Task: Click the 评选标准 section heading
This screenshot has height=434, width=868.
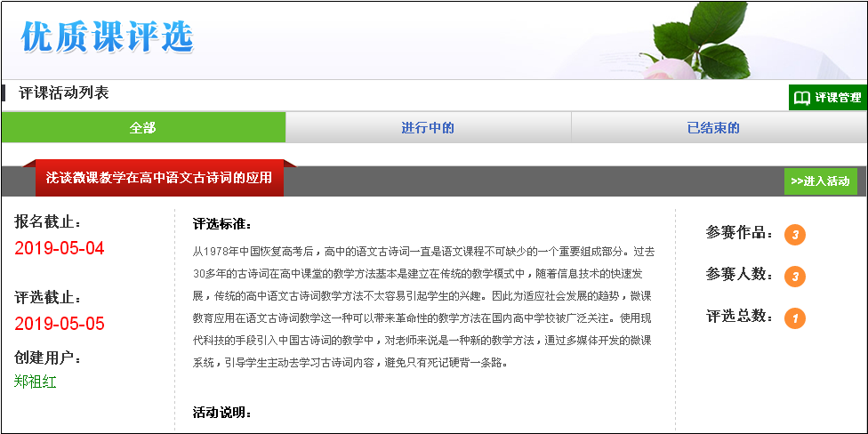Action: (x=222, y=223)
